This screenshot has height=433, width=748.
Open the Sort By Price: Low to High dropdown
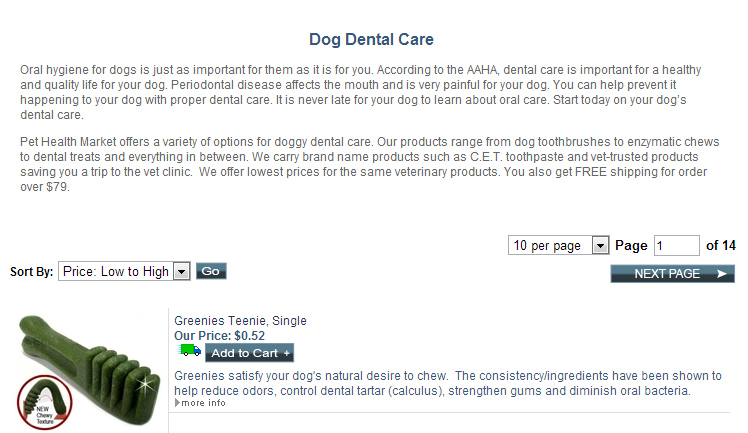(x=124, y=271)
